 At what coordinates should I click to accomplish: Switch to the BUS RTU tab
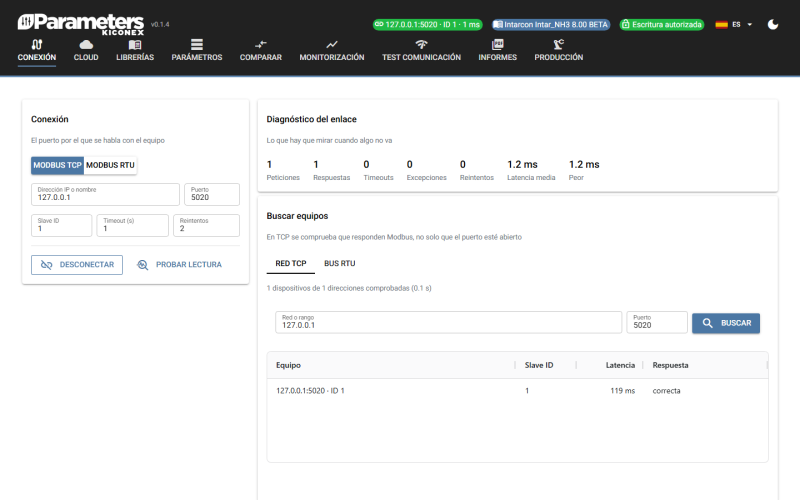pyautogui.click(x=340, y=263)
